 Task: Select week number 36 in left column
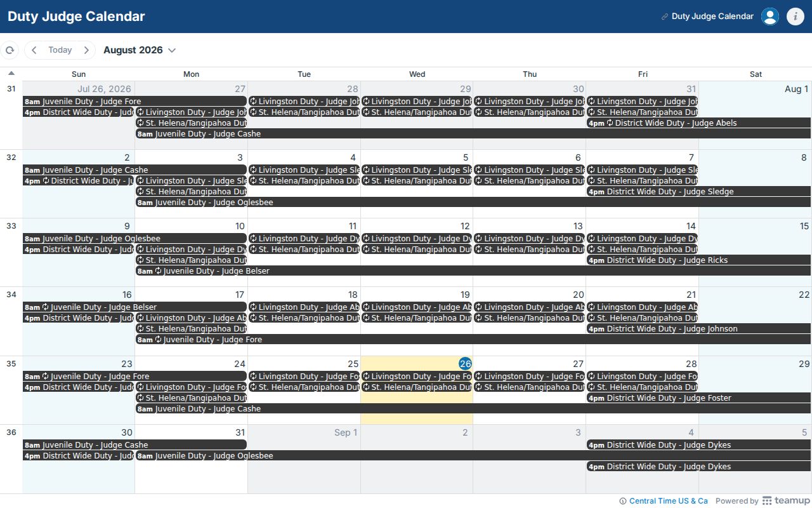(x=11, y=432)
